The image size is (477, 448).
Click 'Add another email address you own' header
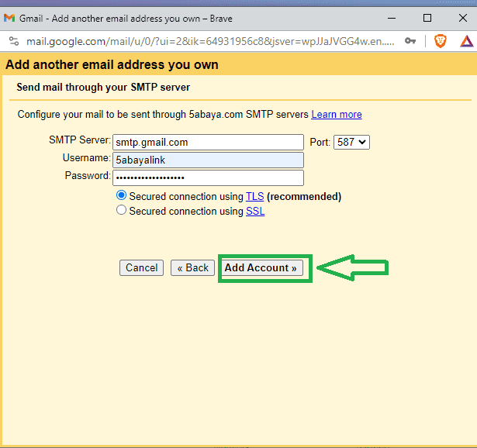tap(112, 65)
